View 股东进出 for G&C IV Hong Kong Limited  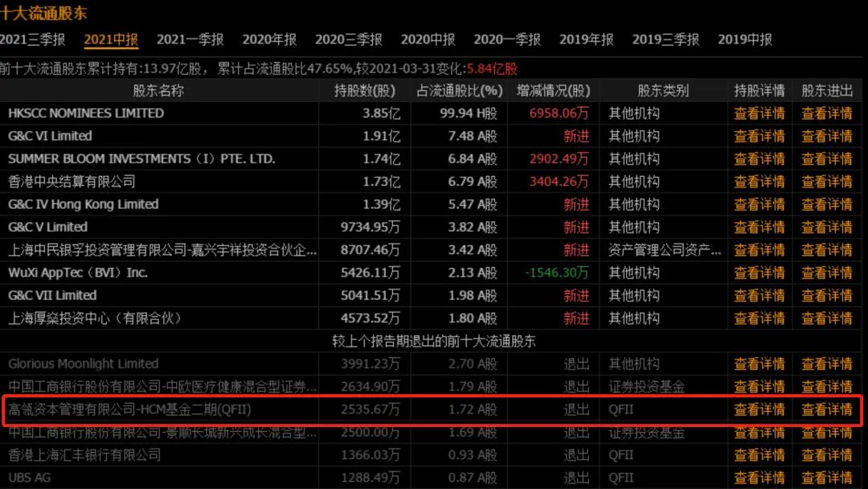(827, 204)
